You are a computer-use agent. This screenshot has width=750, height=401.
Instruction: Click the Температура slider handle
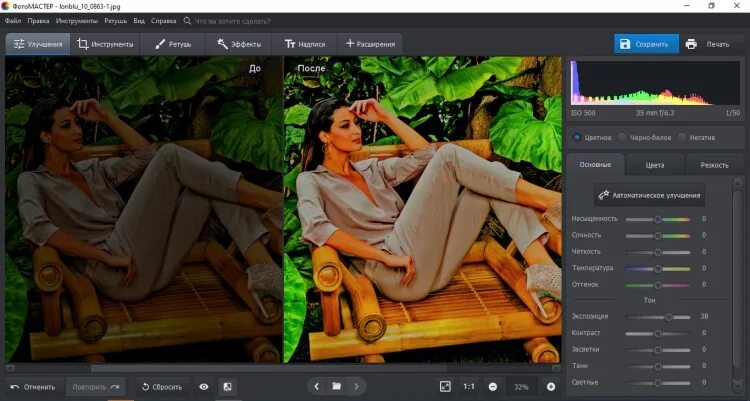click(x=658, y=268)
